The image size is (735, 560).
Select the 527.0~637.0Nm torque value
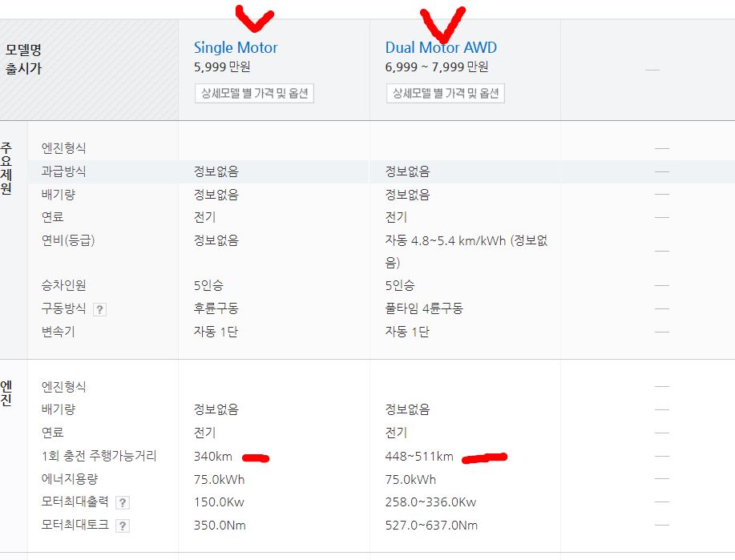(x=431, y=526)
